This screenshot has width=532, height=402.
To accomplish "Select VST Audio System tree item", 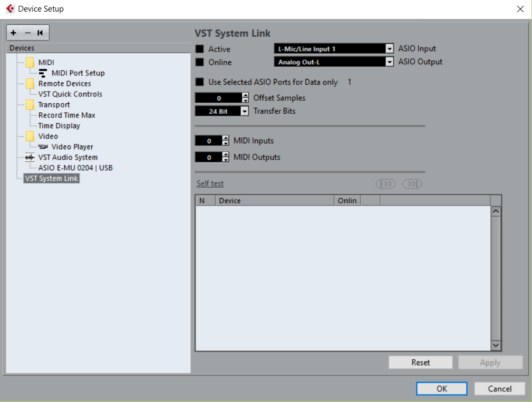I will [x=68, y=158].
